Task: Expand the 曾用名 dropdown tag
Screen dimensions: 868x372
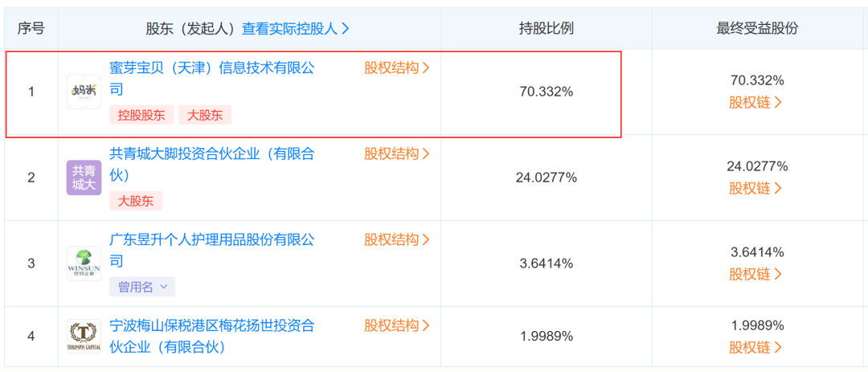Action: coord(142,287)
